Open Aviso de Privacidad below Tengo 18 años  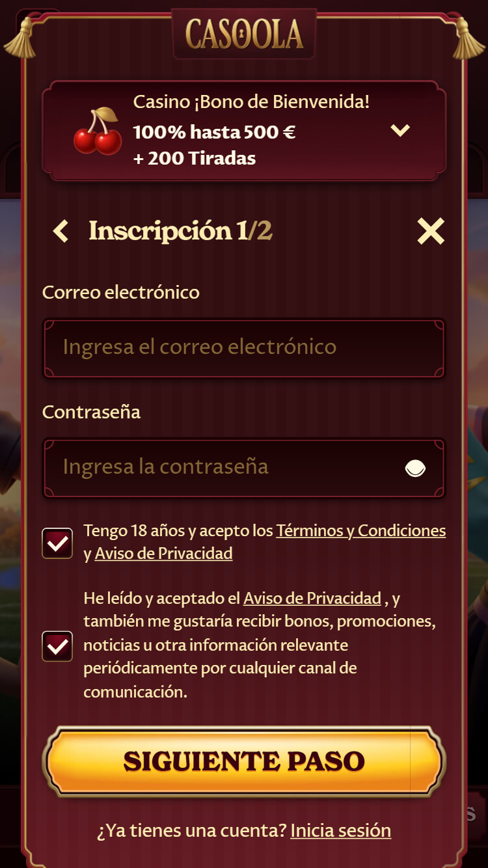coord(163,554)
